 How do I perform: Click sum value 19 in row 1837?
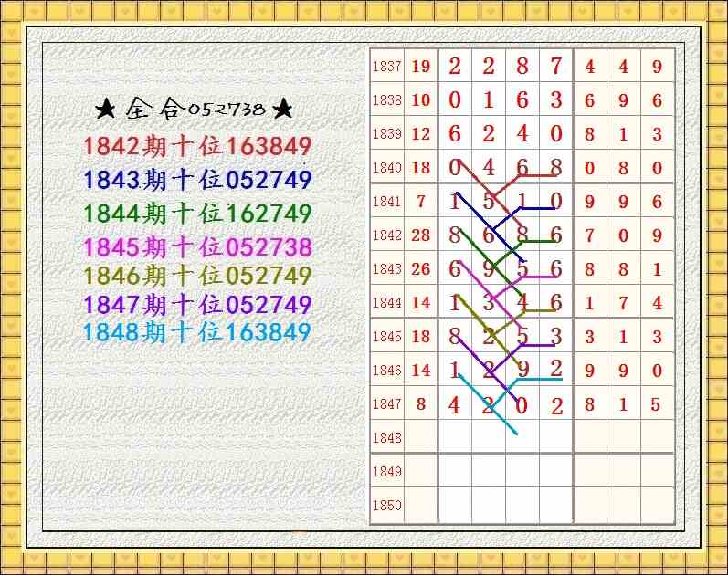pos(420,67)
